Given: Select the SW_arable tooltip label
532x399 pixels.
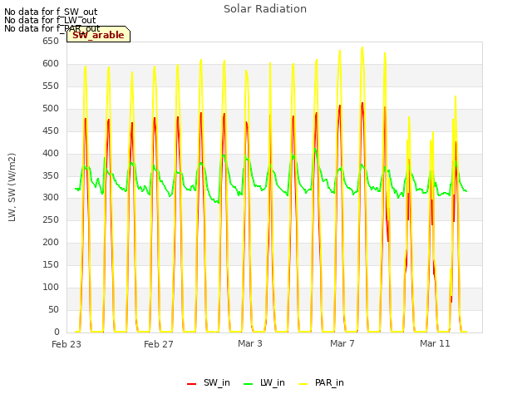Looking at the screenshot, I should 98,35.
